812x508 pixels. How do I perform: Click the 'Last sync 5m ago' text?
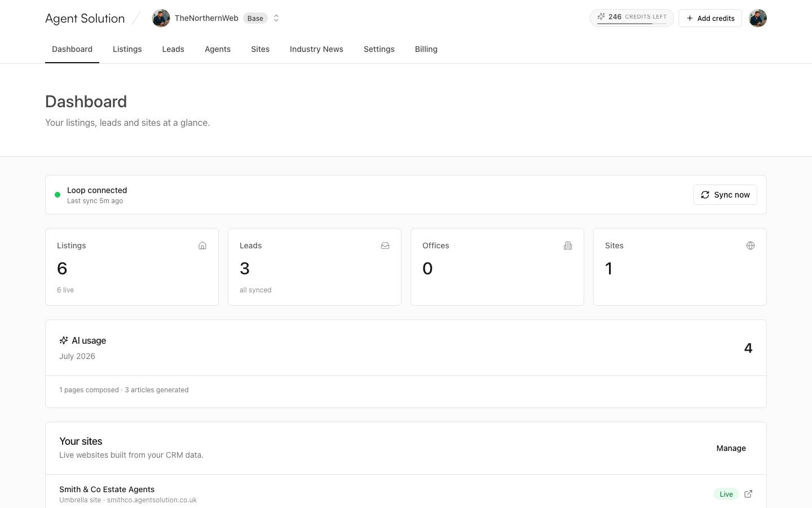click(x=95, y=201)
